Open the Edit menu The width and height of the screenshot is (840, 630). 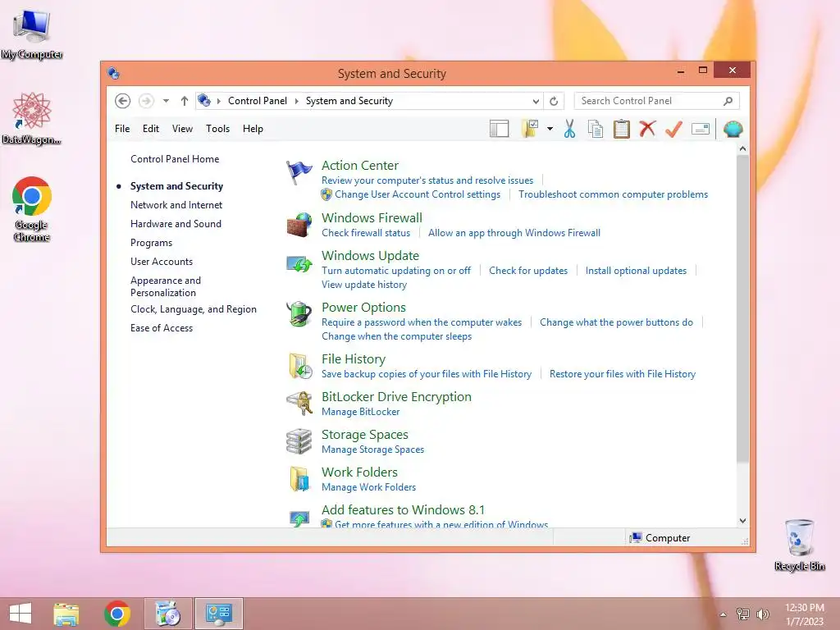point(151,129)
